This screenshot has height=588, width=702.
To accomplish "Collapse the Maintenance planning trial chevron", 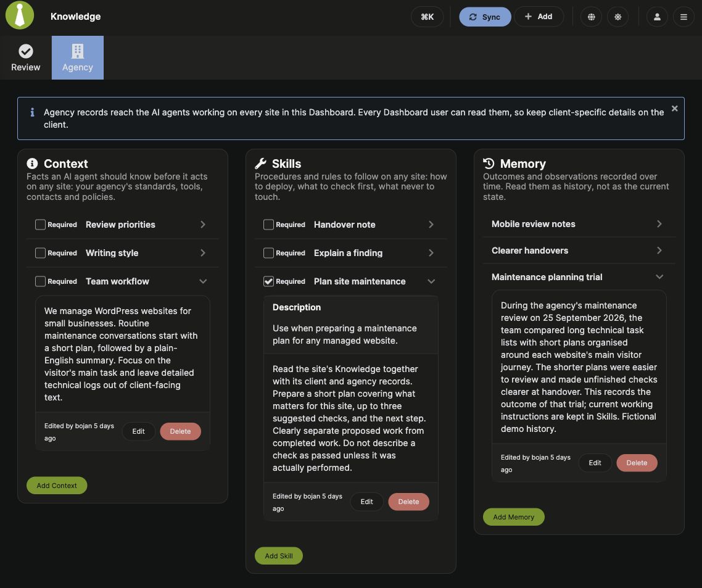I will coord(659,277).
